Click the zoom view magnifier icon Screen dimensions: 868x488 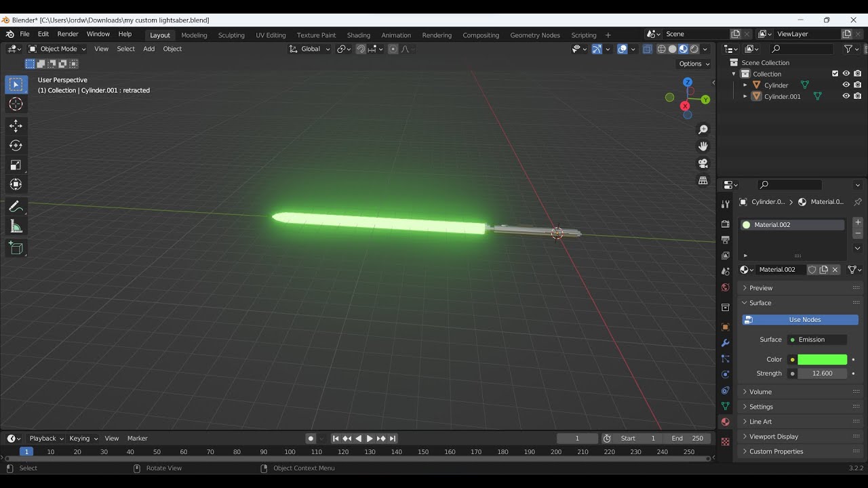(x=703, y=129)
